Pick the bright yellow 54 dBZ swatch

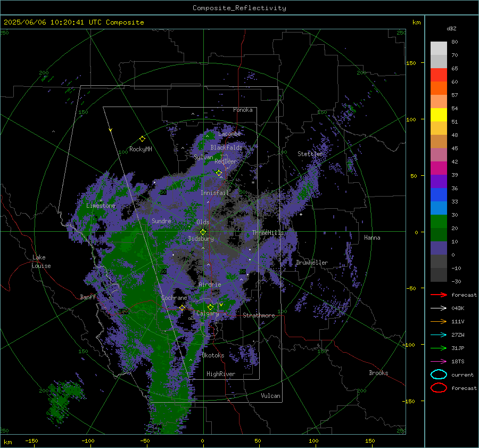click(x=439, y=115)
